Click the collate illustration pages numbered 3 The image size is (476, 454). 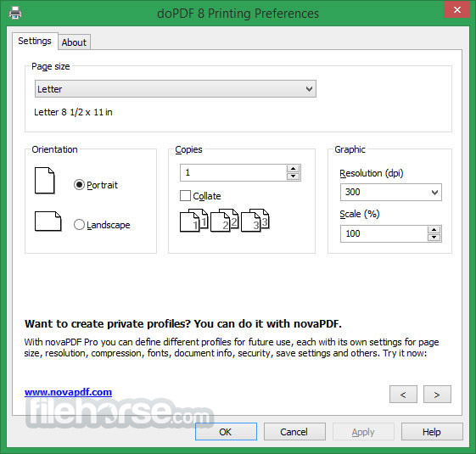point(255,221)
